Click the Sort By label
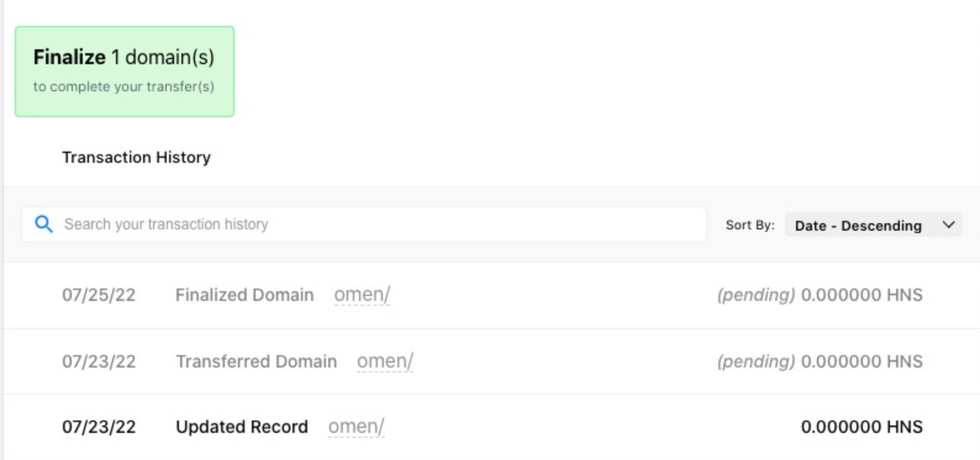Viewport: 980px width, 460px height. tap(749, 226)
